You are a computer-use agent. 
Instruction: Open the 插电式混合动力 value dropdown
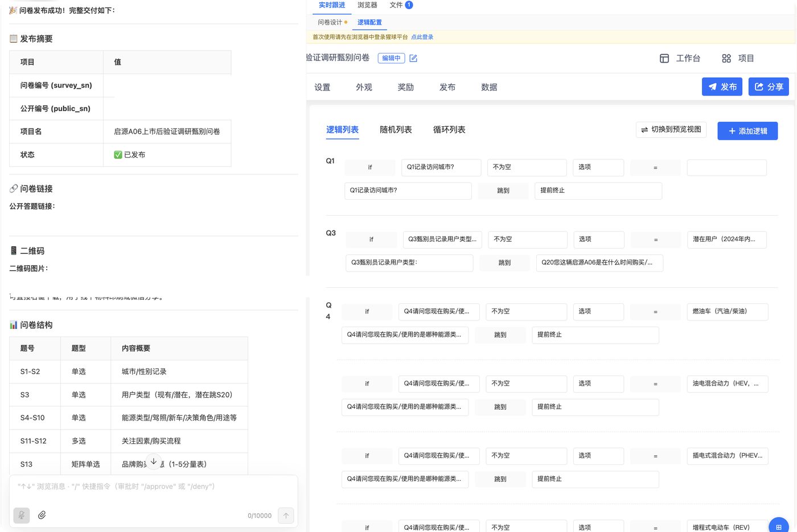pos(728,456)
